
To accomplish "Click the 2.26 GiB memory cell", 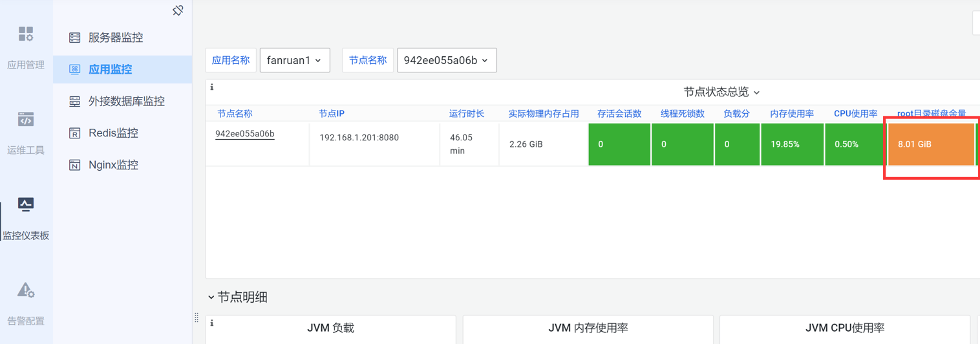I will (x=544, y=144).
